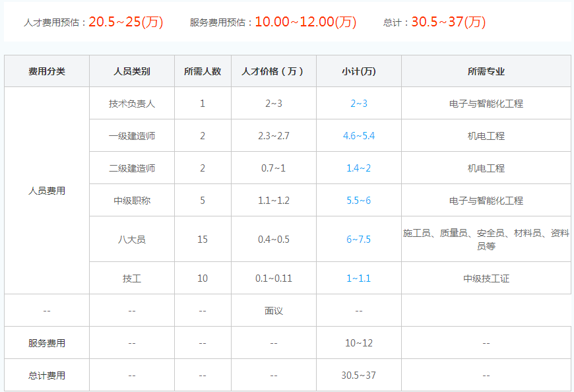Click price 2~3 in 技术负责人 row
This screenshot has height=392, width=574.
tap(273, 104)
